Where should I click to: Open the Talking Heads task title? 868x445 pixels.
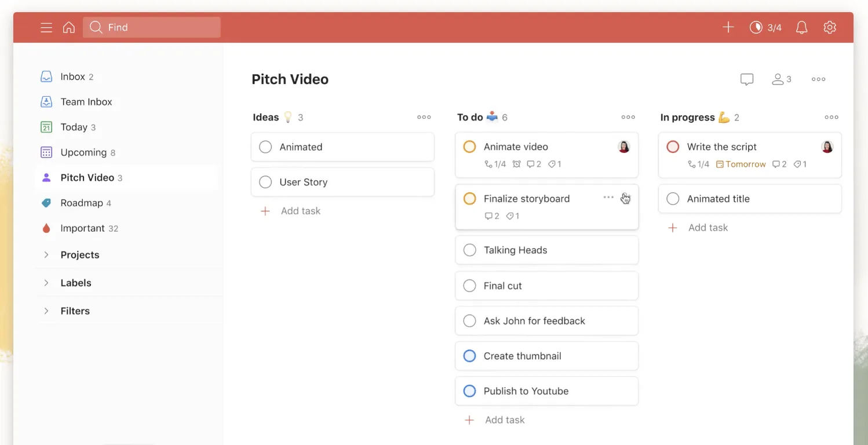pos(516,250)
